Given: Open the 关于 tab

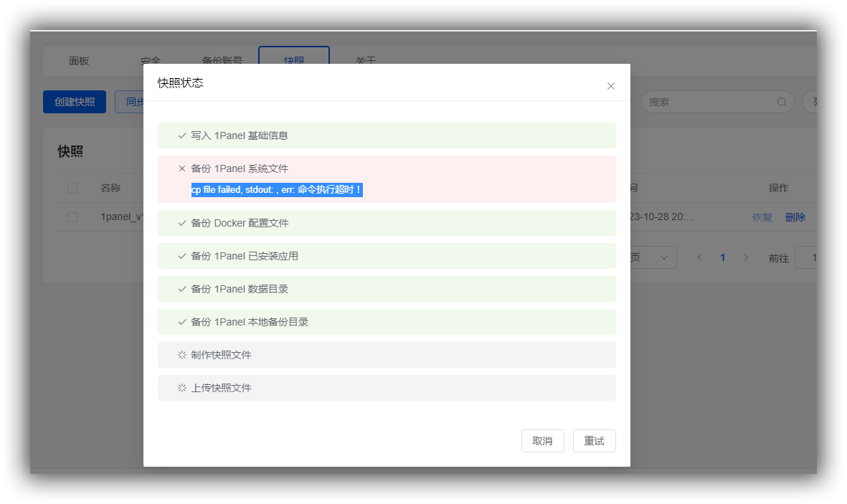Looking at the screenshot, I should pyautogui.click(x=366, y=60).
